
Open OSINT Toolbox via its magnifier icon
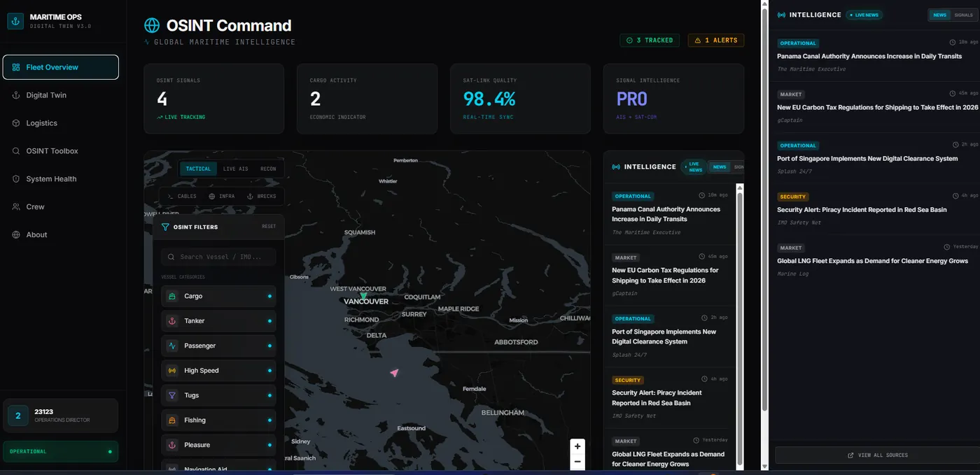click(16, 151)
